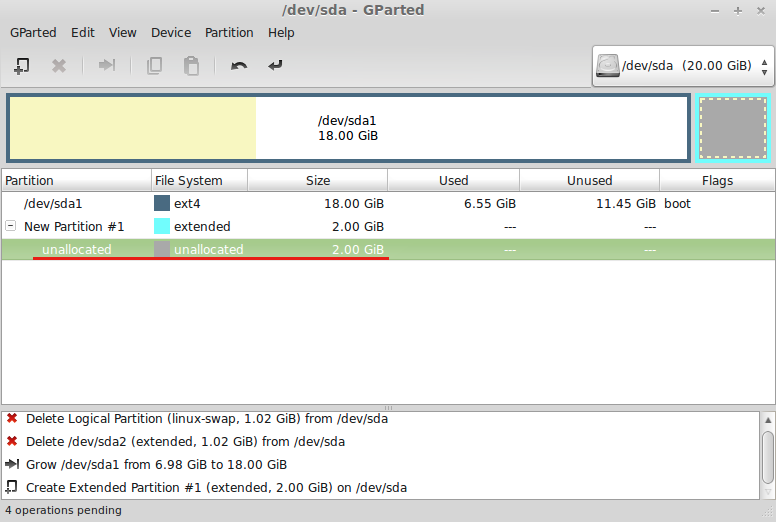
Task: Click the 'extended' file system cell
Action: pyautogui.click(x=202, y=226)
